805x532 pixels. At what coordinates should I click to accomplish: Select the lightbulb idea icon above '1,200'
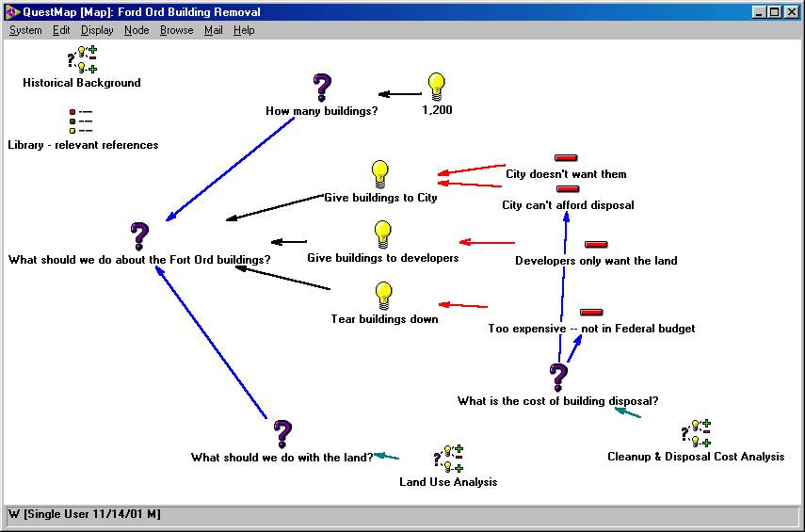coord(436,87)
